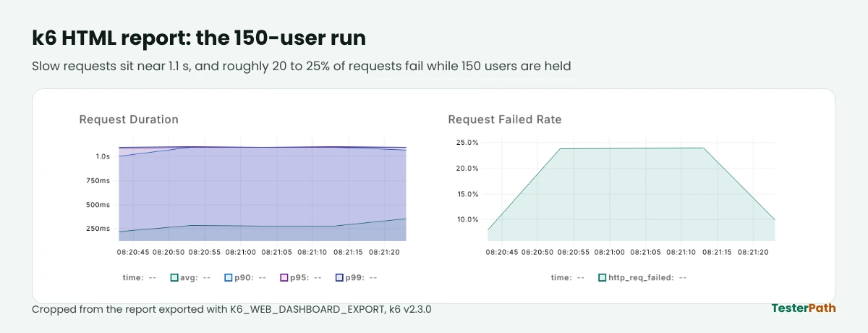This screenshot has height=333, width=868.
Task: Click the p90 legend color swatch
Action: point(229,277)
